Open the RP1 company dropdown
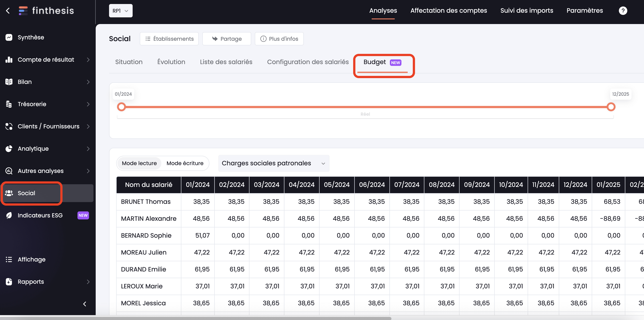This screenshot has width=644, height=320. click(x=121, y=11)
